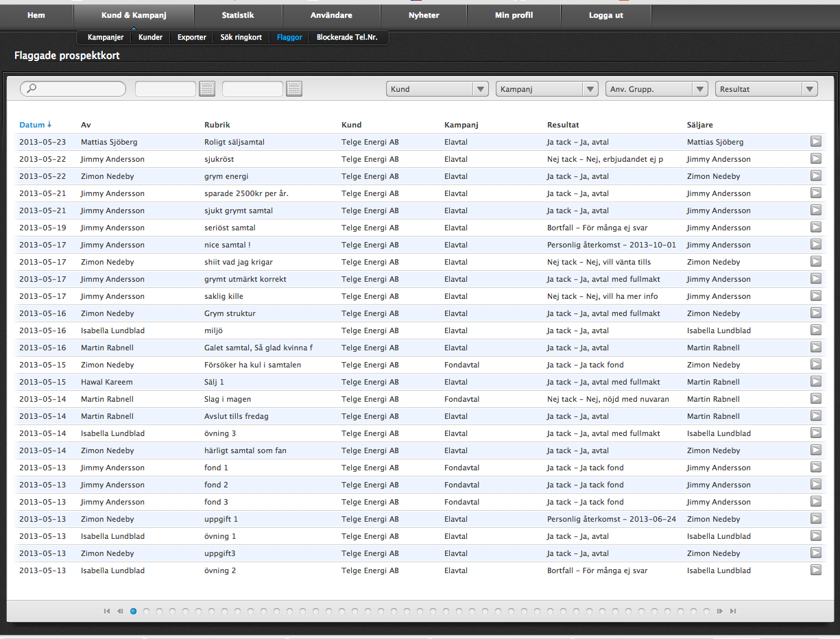The height and width of the screenshot is (639, 840).
Task: Open the calendar picker for the from-date field
Action: 207,88
